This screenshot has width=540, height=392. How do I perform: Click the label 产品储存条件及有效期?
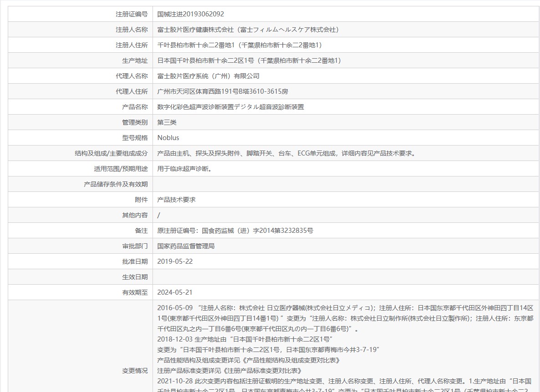116,184
